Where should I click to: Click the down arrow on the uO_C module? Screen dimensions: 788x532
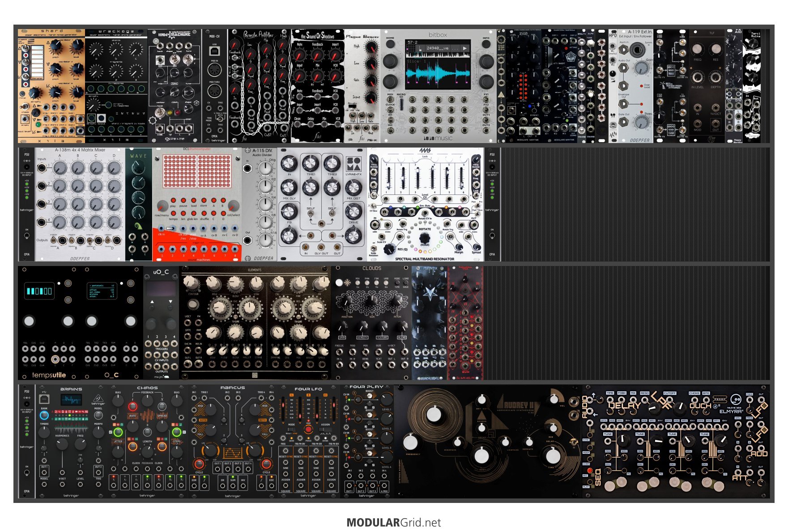coord(170,302)
